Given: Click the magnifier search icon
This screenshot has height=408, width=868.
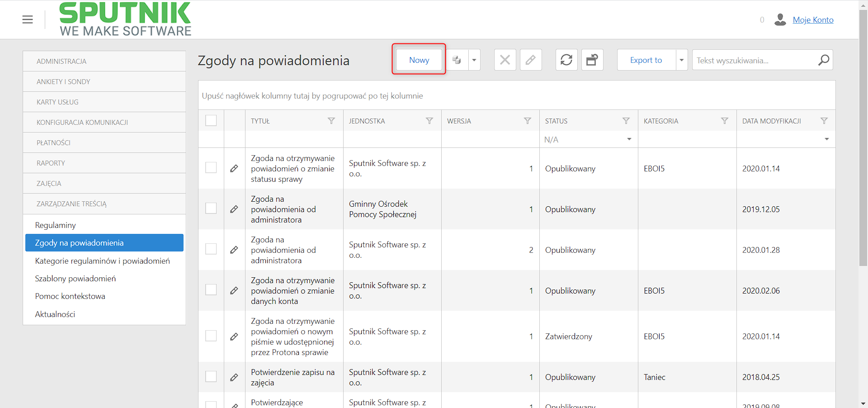Looking at the screenshot, I should pos(824,60).
